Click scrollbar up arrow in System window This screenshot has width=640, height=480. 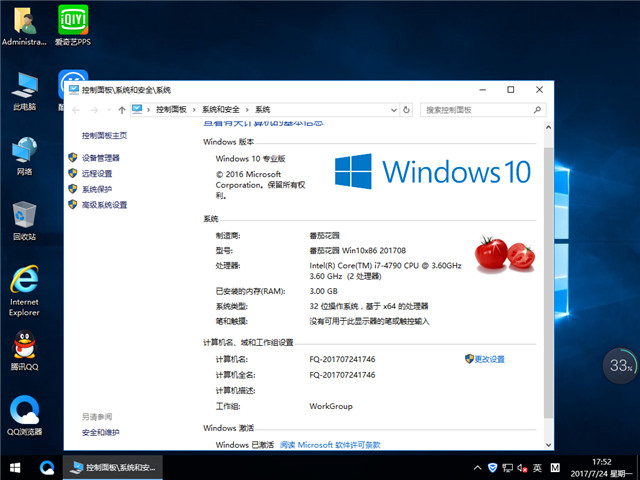tap(549, 127)
